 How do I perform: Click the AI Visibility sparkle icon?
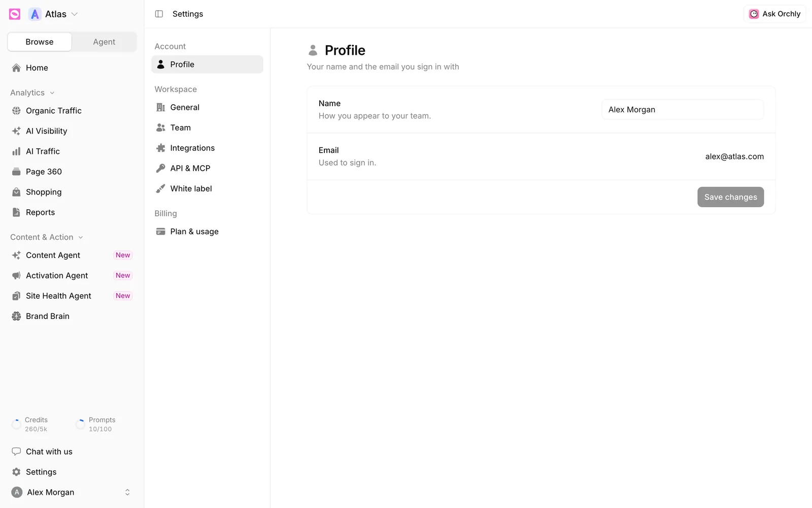(x=16, y=131)
